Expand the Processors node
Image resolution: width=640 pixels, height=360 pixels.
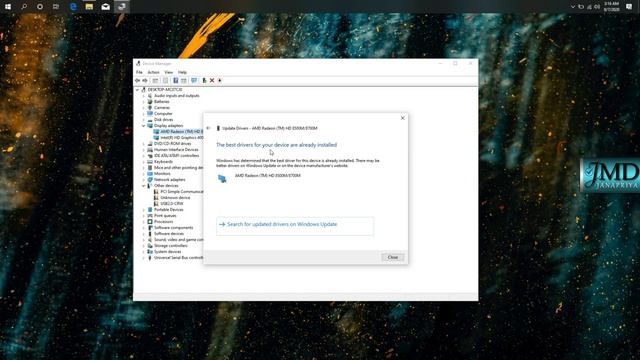pos(144,222)
